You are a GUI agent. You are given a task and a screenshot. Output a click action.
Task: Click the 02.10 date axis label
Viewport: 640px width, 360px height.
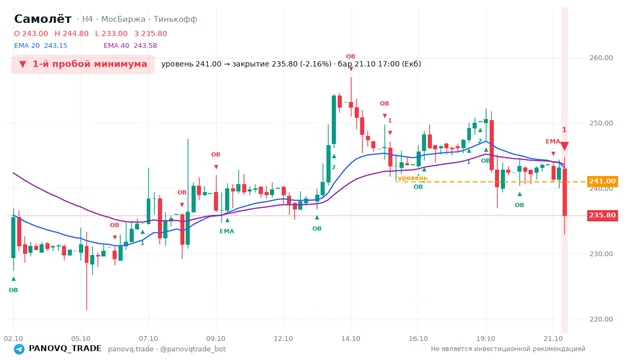click(13, 339)
